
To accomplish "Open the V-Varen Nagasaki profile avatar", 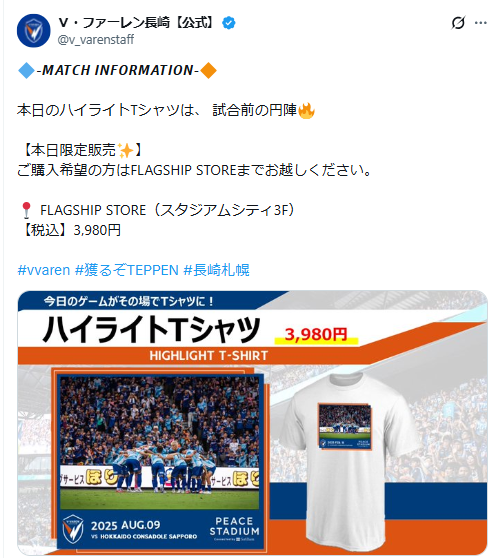I will (33, 31).
